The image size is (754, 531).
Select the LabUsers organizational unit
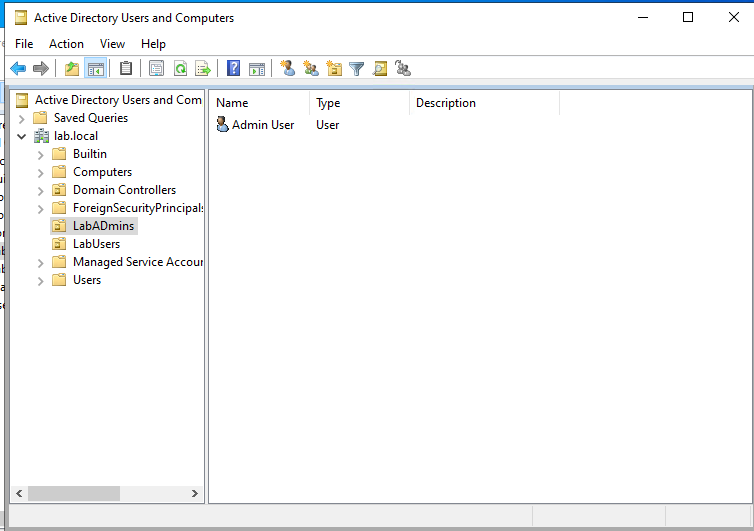click(x=96, y=244)
